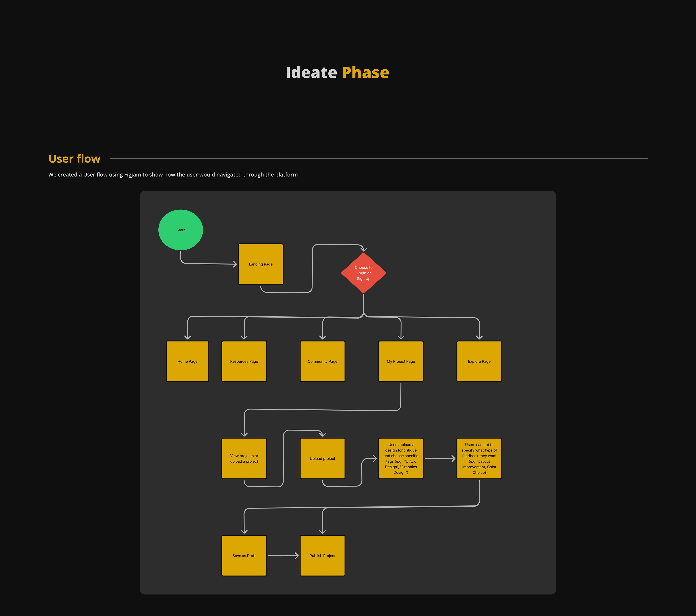
Task: Click View projects or upload a project box
Action: pos(244,458)
